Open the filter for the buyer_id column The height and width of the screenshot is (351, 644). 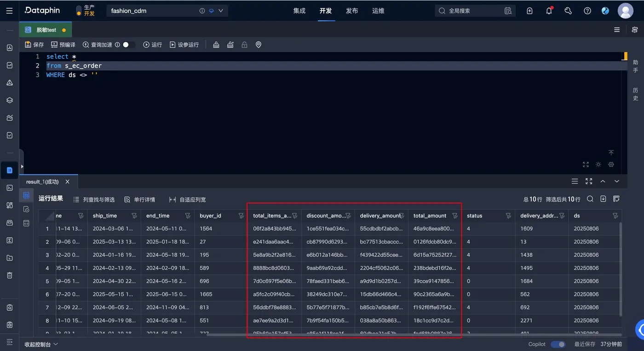click(241, 215)
